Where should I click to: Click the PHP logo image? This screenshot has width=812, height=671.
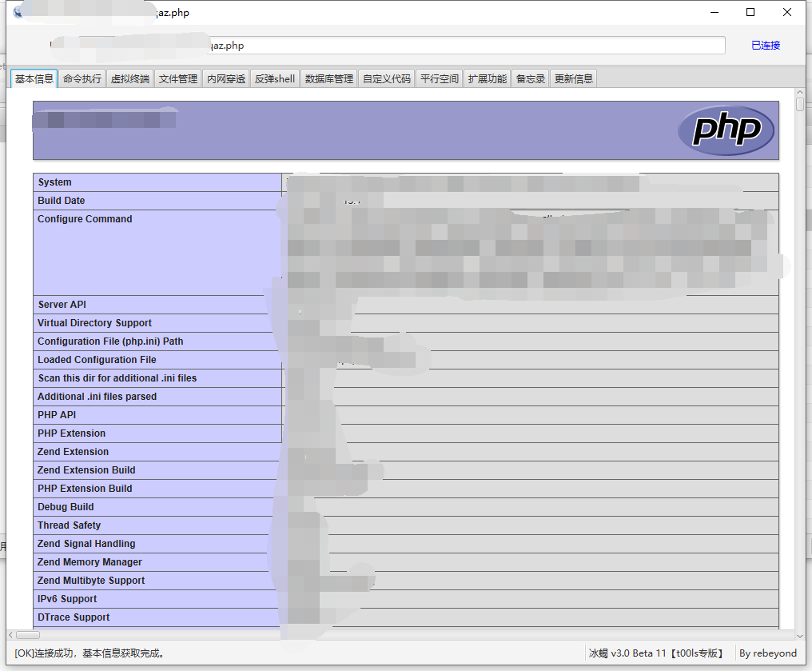click(x=726, y=130)
